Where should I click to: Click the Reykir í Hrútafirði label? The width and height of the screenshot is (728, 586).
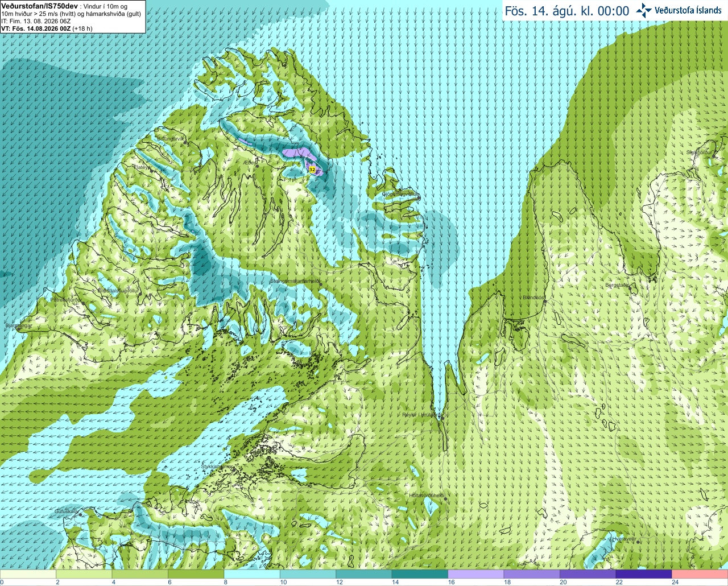pos(421,415)
